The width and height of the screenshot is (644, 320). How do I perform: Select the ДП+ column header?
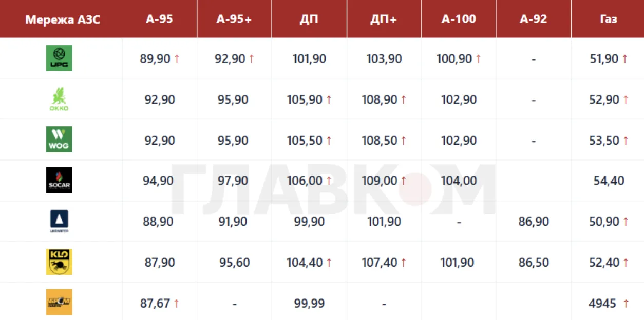click(384, 19)
